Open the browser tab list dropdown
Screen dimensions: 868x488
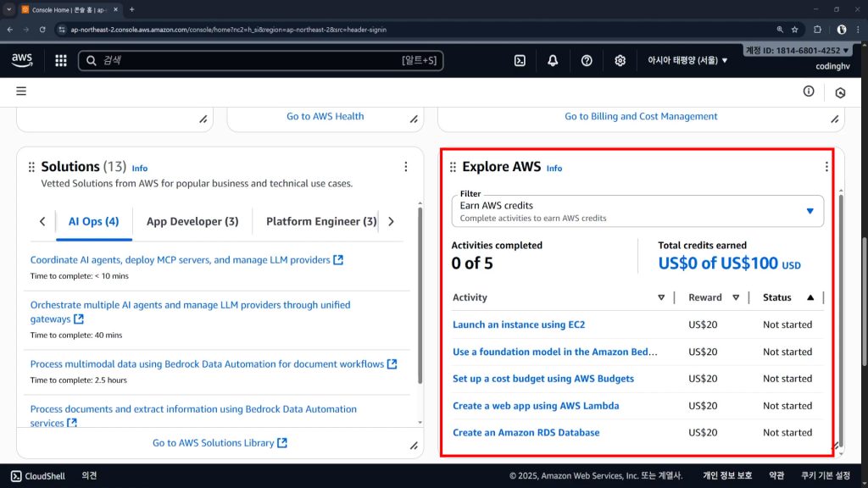(8, 9)
